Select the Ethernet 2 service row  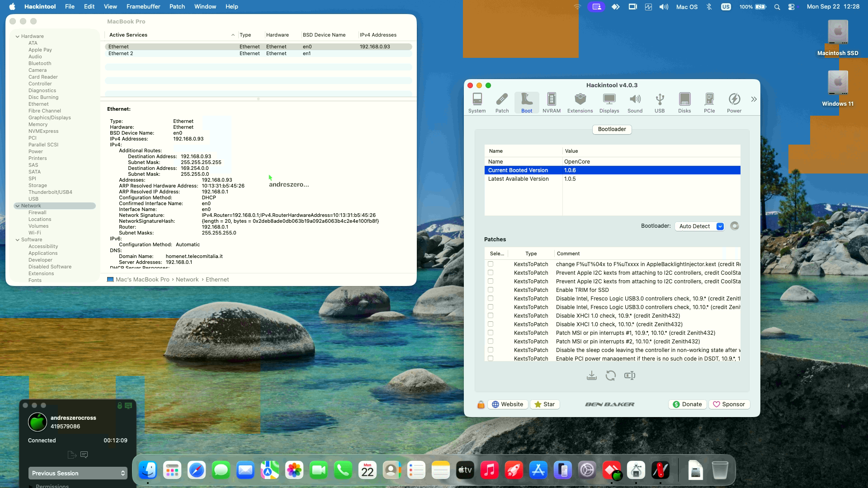(x=258, y=53)
